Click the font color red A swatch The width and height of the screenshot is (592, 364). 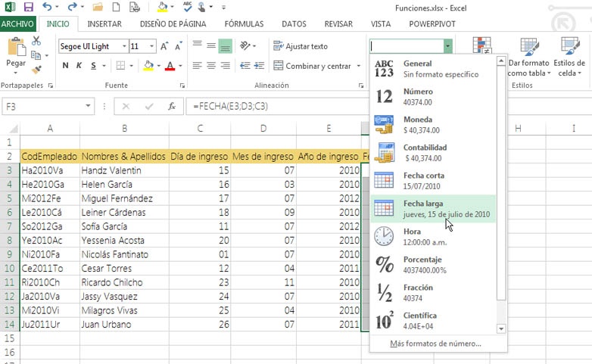coord(169,66)
